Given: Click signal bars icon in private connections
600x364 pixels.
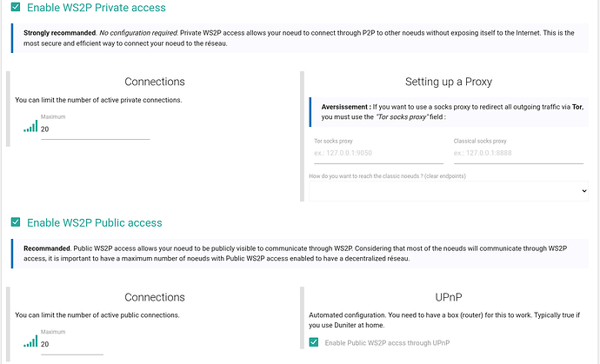Looking at the screenshot, I should [x=30, y=127].
